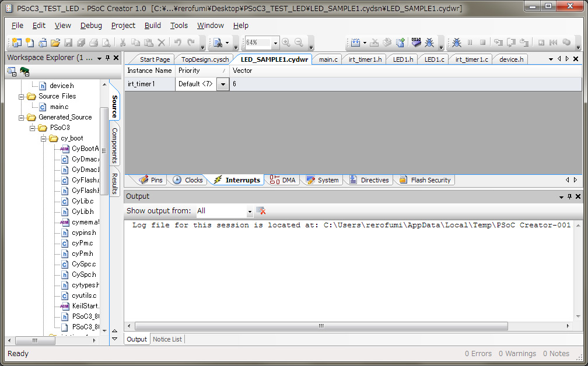Open the File menu
This screenshot has height=366, width=588.
tap(17, 26)
